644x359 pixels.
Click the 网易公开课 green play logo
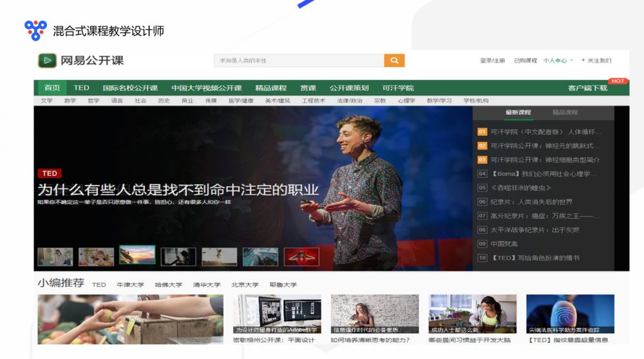coord(46,61)
